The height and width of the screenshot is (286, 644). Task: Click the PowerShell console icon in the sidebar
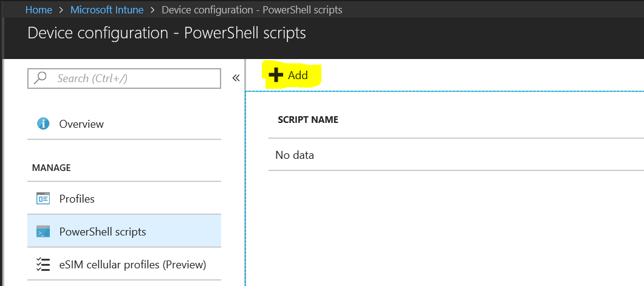43,232
